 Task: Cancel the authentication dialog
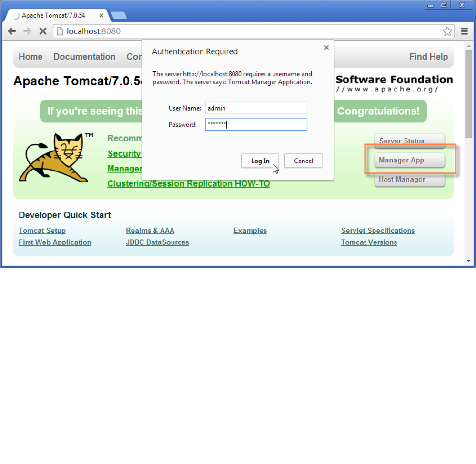pyautogui.click(x=303, y=161)
